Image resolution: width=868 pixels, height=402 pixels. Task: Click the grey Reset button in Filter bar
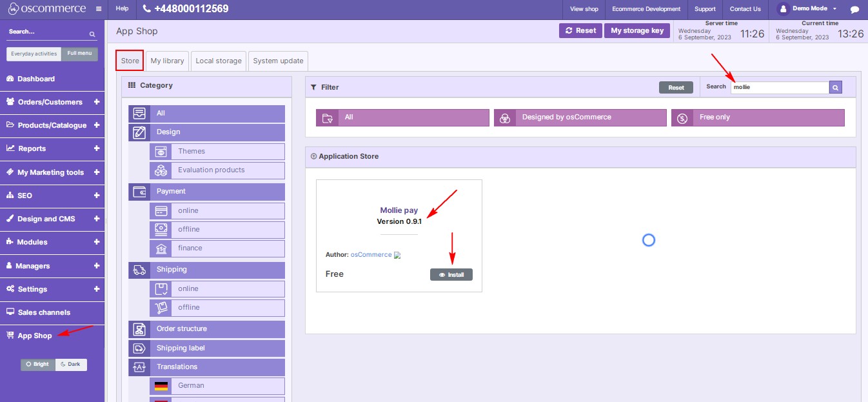click(x=676, y=88)
